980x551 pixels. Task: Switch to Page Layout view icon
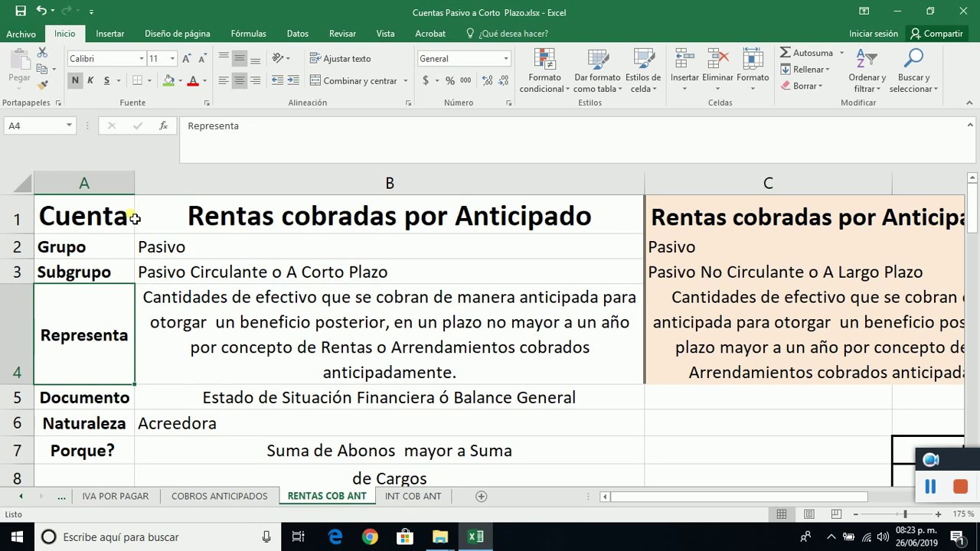pyautogui.click(x=808, y=514)
